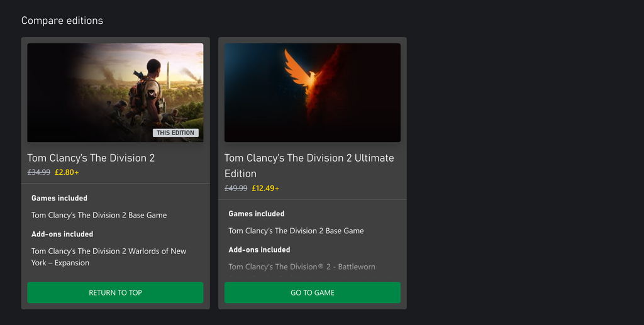Click Add-ons included heading in standard edition card
Viewport: 644px width, 325px height.
click(62, 234)
